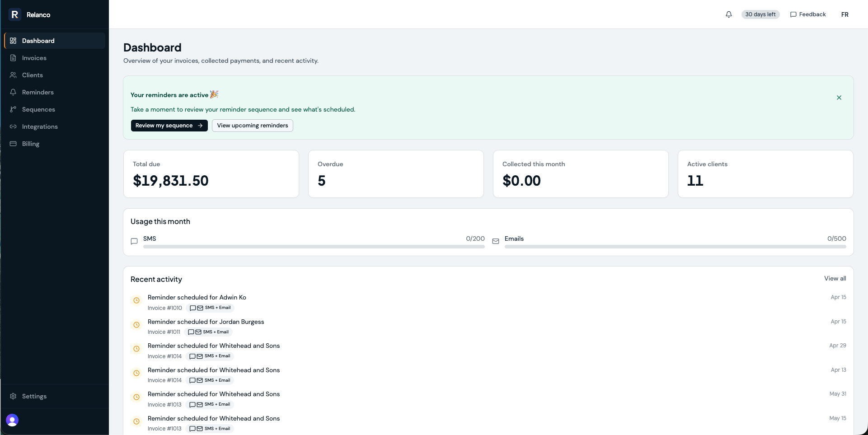Click the notifications bell icon
Viewport: 868px width, 435px height.
pyautogui.click(x=729, y=14)
